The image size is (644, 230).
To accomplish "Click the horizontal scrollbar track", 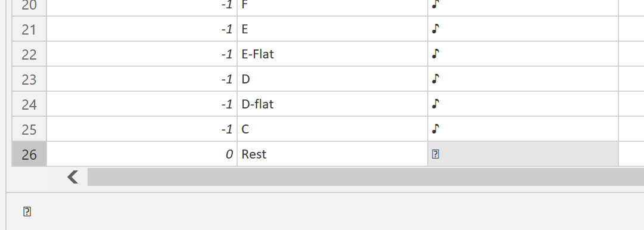I will (366, 177).
